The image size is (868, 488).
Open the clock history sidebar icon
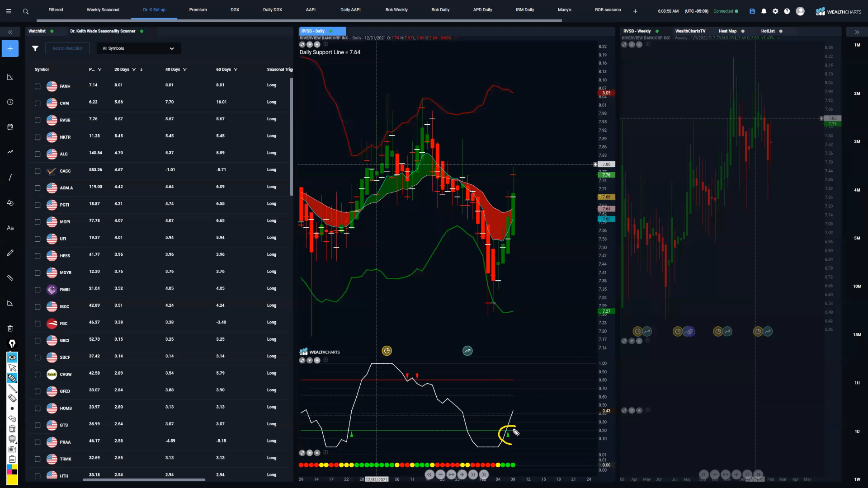click(10, 102)
